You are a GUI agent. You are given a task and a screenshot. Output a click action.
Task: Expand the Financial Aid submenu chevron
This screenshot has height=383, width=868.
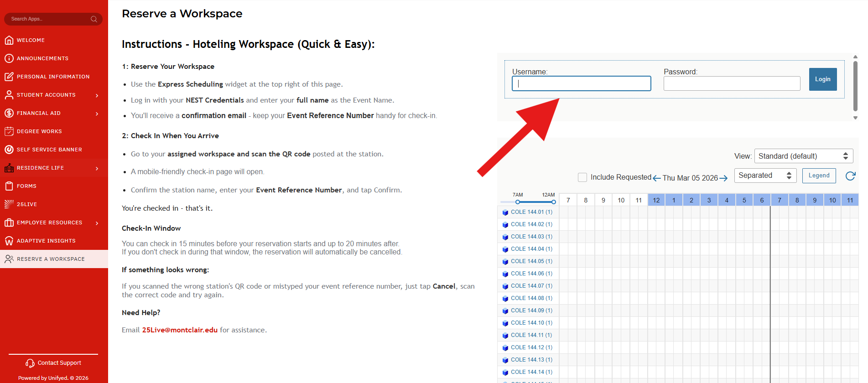[97, 114]
